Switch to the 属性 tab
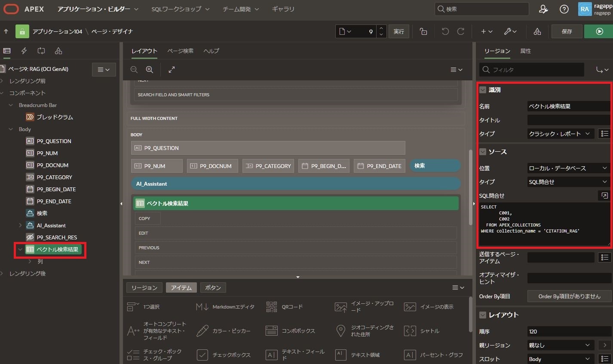The width and height of the screenshot is (613, 364). pyautogui.click(x=525, y=51)
